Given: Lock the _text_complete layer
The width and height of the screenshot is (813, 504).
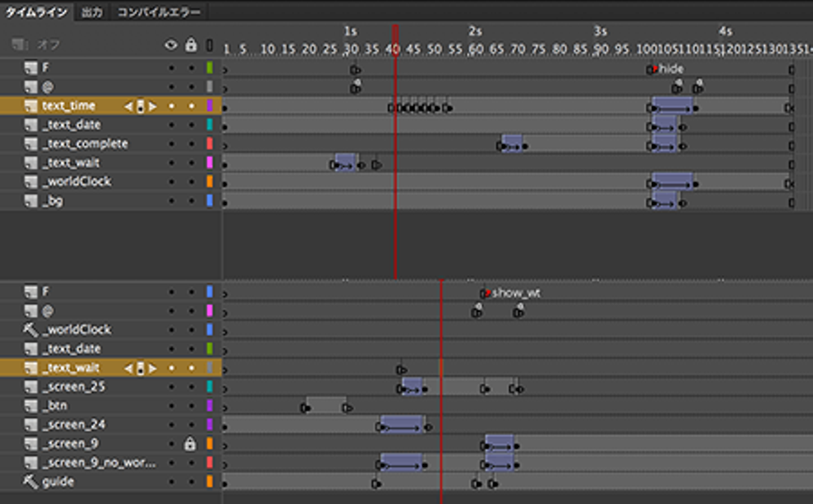Looking at the screenshot, I should (191, 144).
